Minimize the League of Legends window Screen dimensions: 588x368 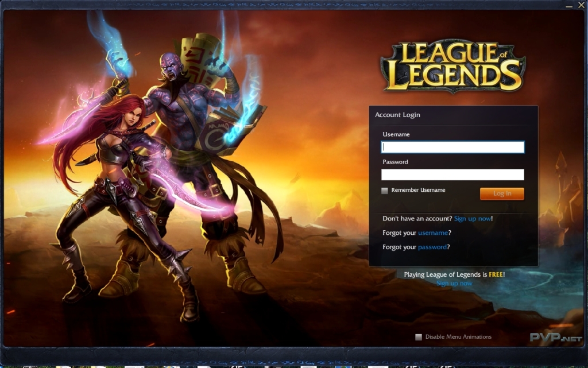pyautogui.click(x=569, y=6)
